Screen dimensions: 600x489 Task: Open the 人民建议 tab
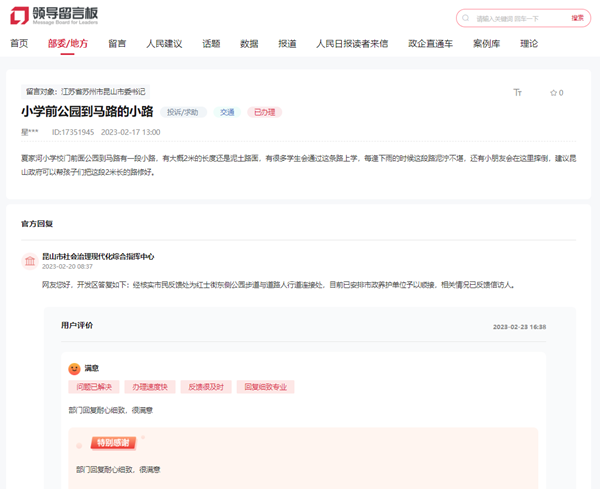[x=164, y=44]
